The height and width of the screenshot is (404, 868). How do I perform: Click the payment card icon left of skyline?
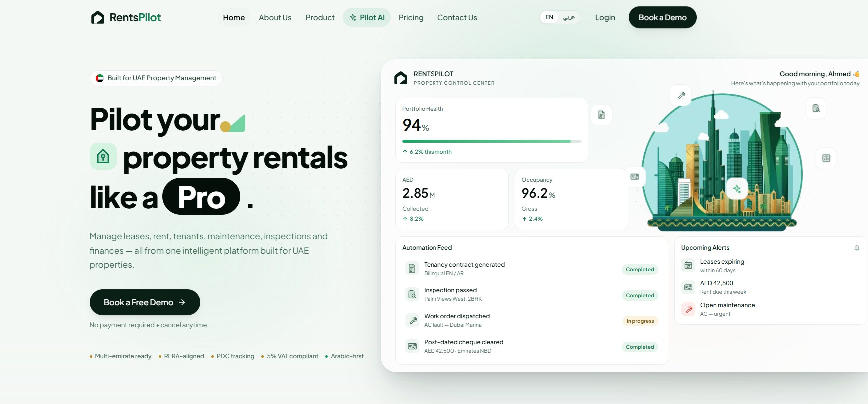[635, 177]
